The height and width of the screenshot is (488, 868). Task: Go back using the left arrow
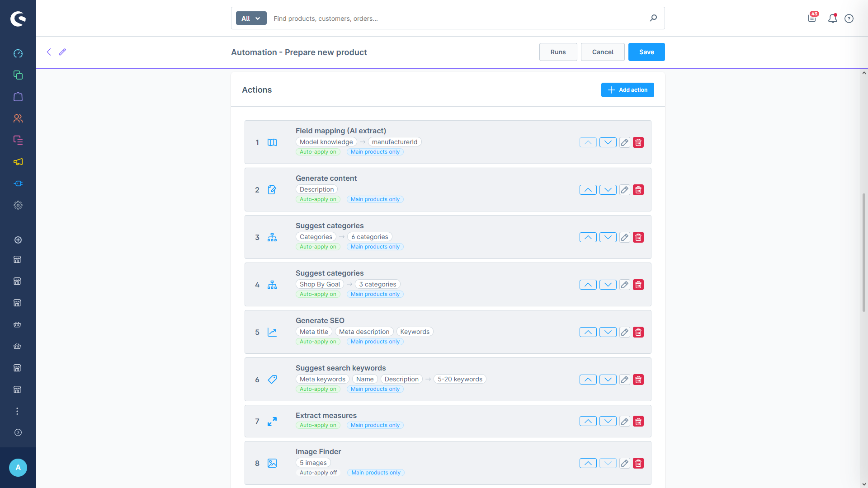pyautogui.click(x=49, y=52)
